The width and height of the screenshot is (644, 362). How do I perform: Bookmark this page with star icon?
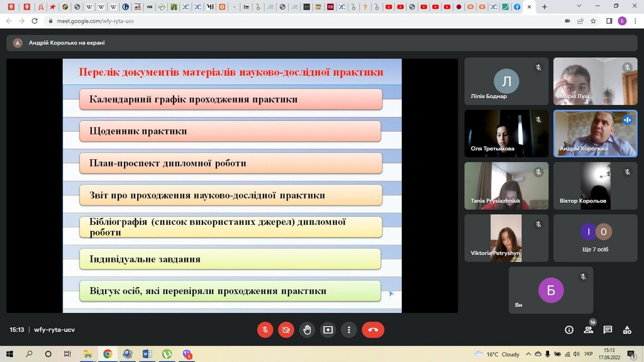(593, 21)
